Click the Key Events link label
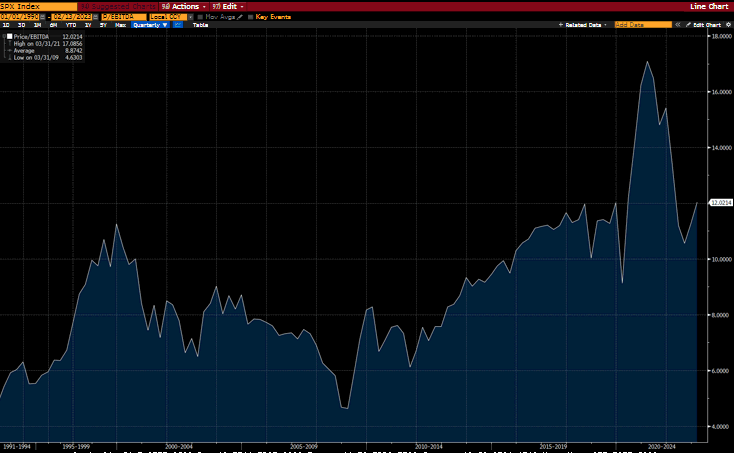 click(273, 17)
